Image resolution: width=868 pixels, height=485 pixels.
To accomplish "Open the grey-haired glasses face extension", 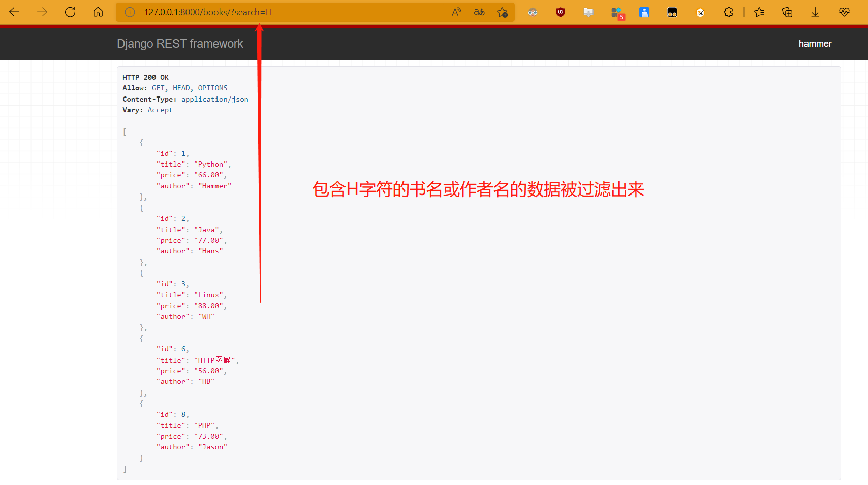I will click(x=533, y=12).
